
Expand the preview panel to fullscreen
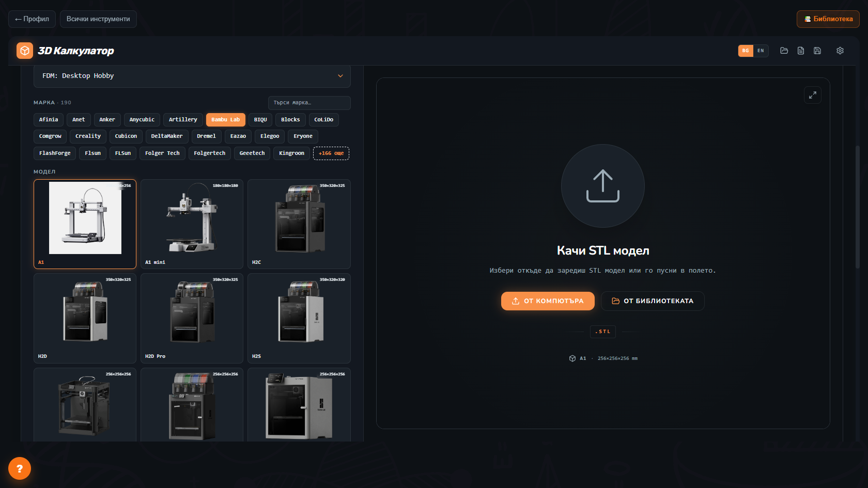click(x=813, y=95)
